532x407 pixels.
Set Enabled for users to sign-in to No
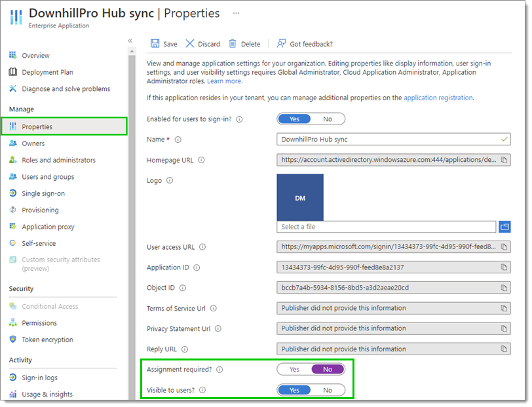328,119
